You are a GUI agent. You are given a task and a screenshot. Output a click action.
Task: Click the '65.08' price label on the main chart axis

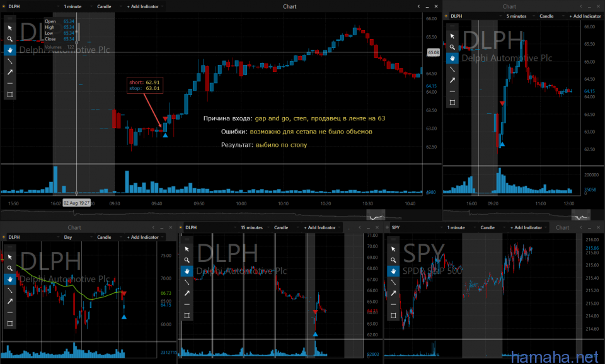point(434,52)
